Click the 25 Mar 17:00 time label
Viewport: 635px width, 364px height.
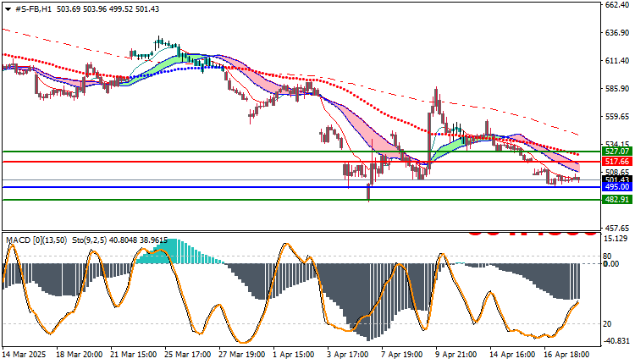pos(187,355)
